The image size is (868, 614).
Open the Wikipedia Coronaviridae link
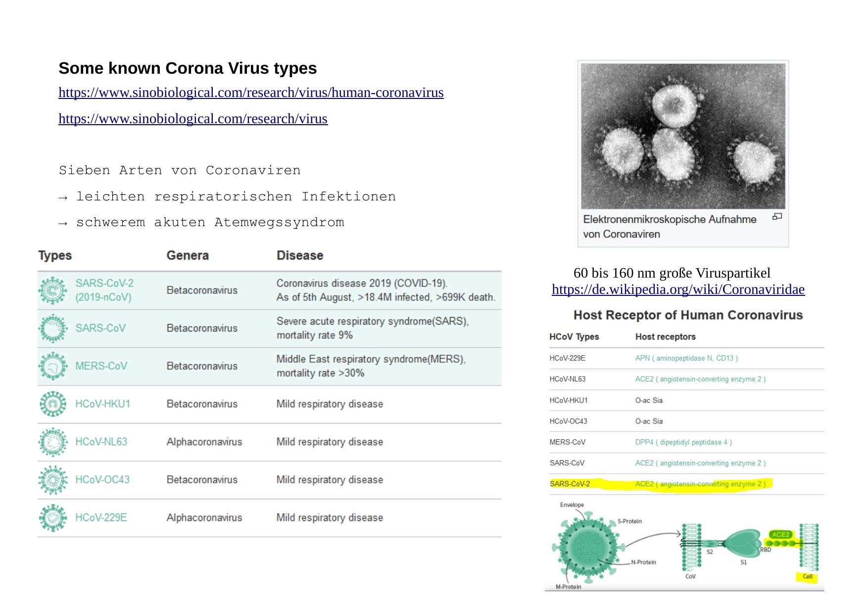point(678,289)
